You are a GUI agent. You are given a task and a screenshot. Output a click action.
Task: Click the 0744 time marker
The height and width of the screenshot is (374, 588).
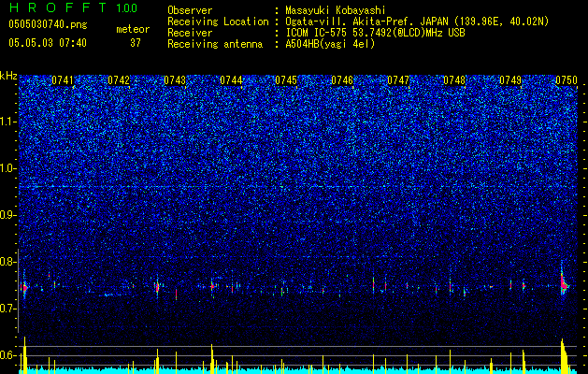pyautogui.click(x=231, y=80)
